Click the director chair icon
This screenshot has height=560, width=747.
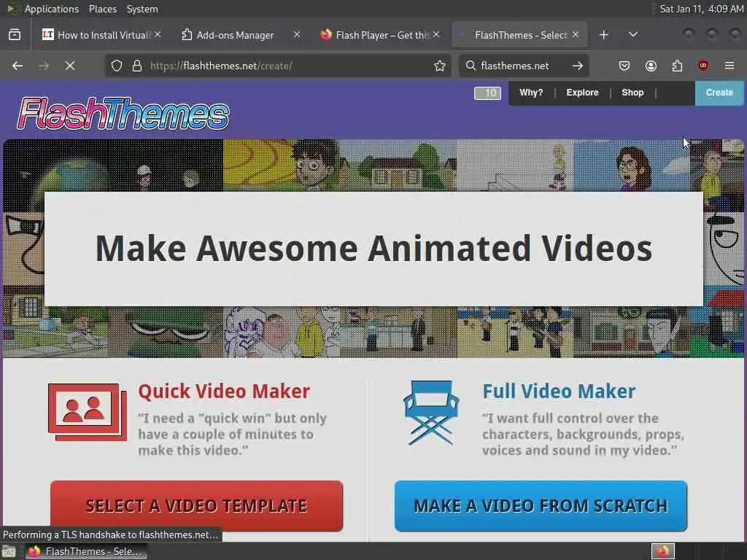[x=431, y=413]
